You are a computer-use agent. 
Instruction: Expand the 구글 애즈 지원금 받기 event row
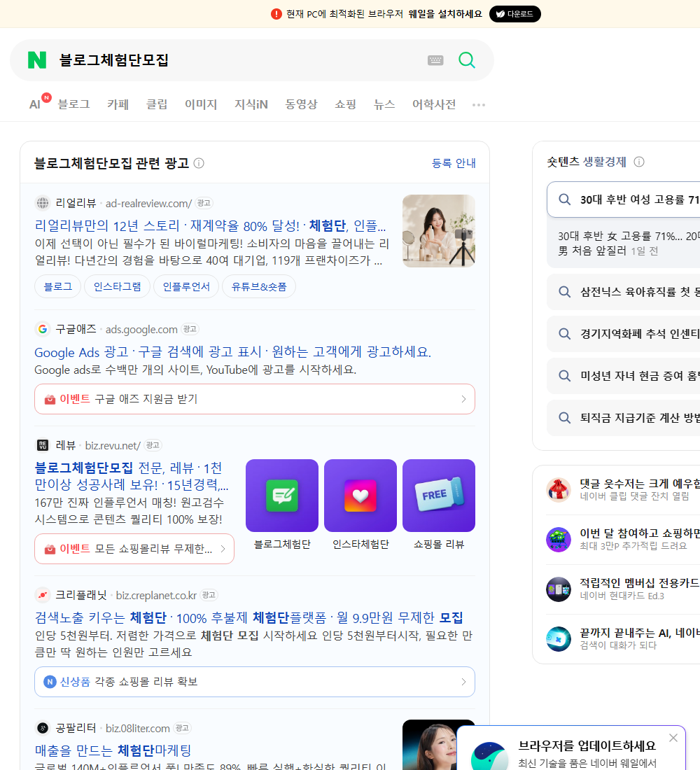pos(255,399)
